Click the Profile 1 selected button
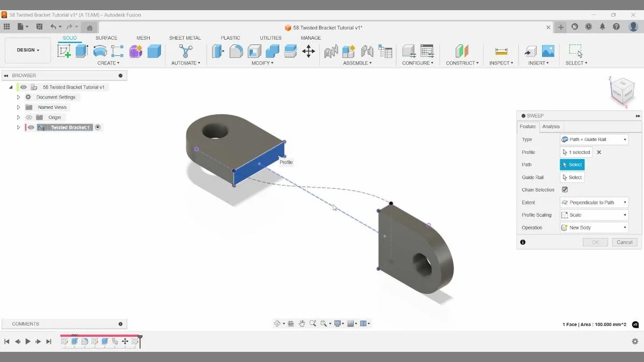This screenshot has width=644, height=362. point(576,152)
